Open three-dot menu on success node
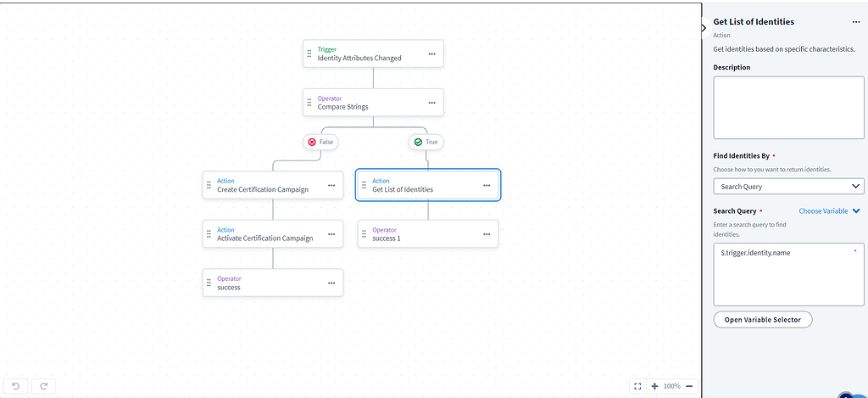Viewport: 868px width, 398px height. point(331,283)
